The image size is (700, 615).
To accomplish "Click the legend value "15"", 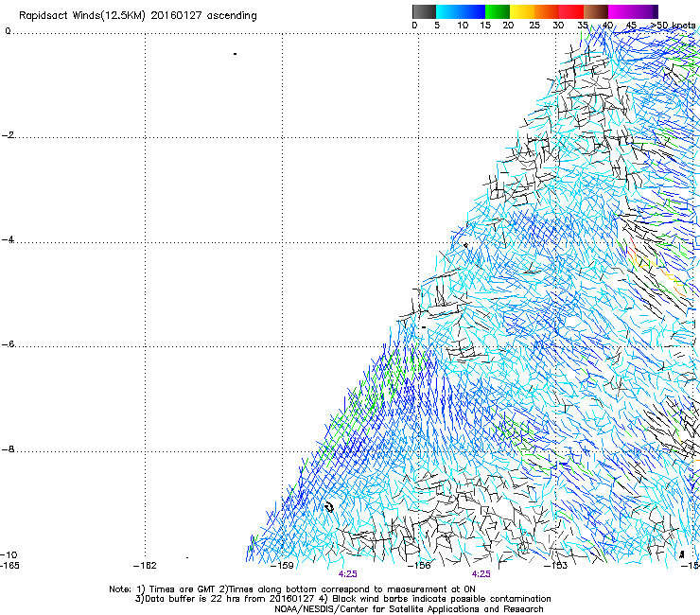I will click(x=485, y=26).
